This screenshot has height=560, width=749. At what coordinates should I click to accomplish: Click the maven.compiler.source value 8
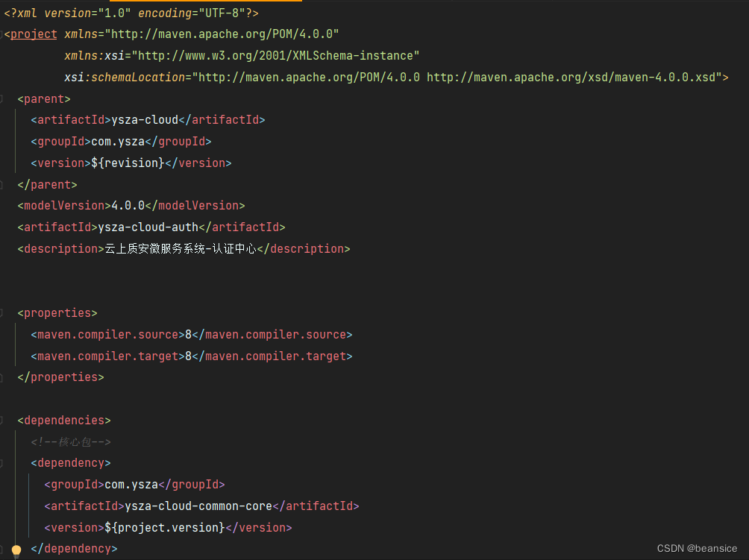point(187,334)
